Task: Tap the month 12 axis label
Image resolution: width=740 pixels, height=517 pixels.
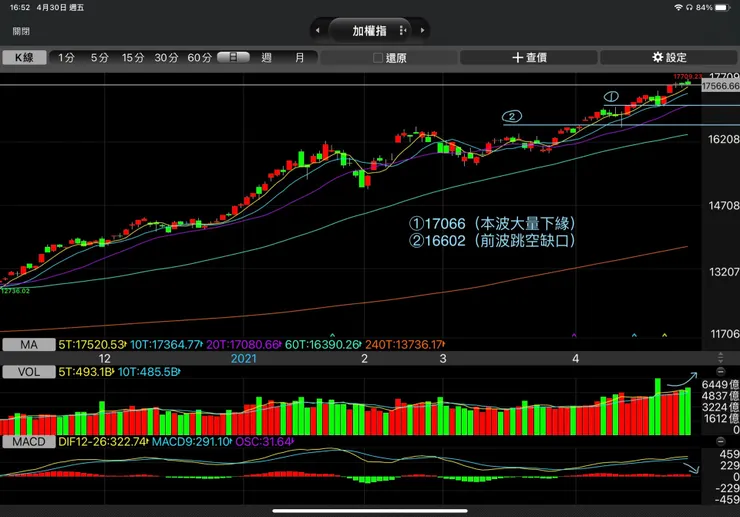Action: [104, 359]
